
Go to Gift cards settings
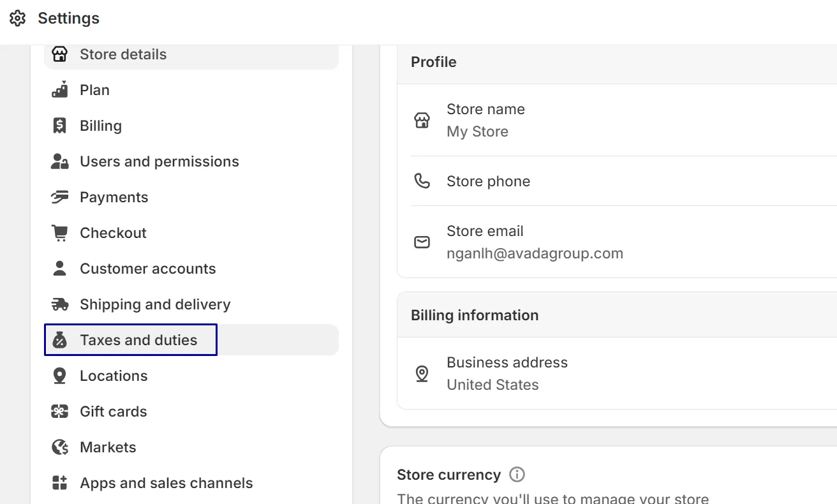click(x=191, y=411)
